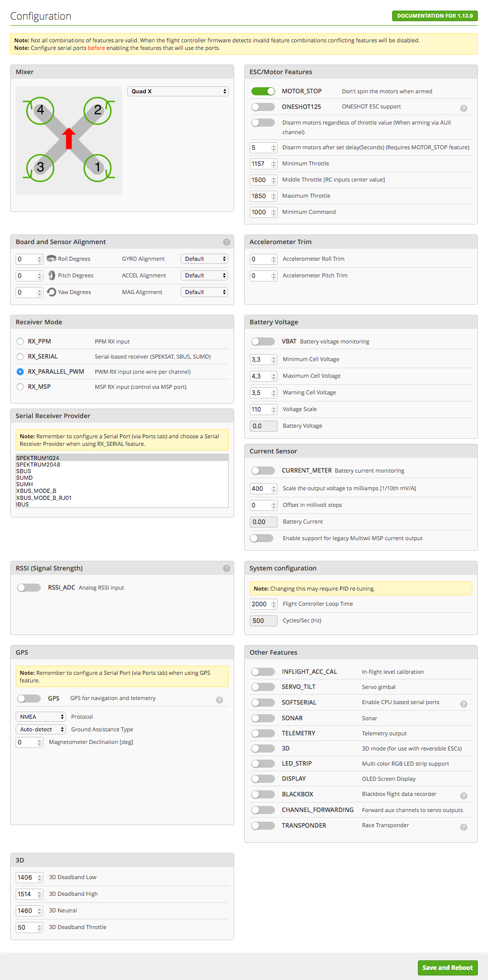Open Documentation for 1.12.0 link
The height and width of the screenshot is (980, 488).
[435, 16]
